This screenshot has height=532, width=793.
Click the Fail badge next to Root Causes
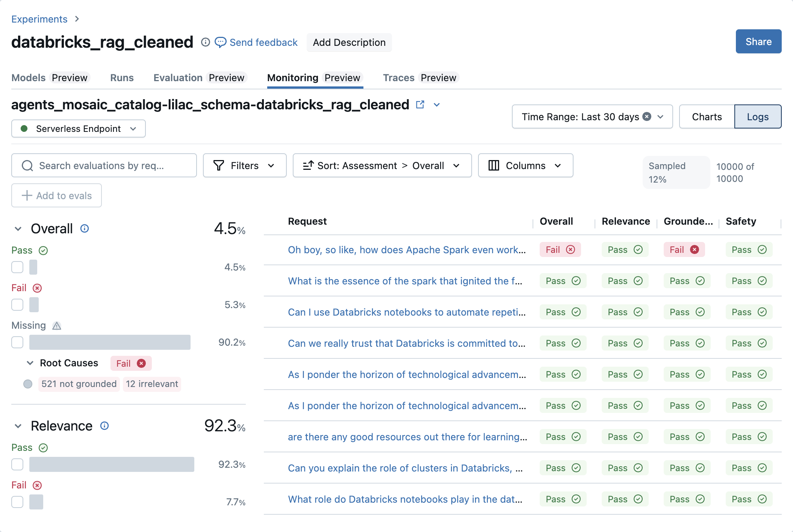click(131, 363)
